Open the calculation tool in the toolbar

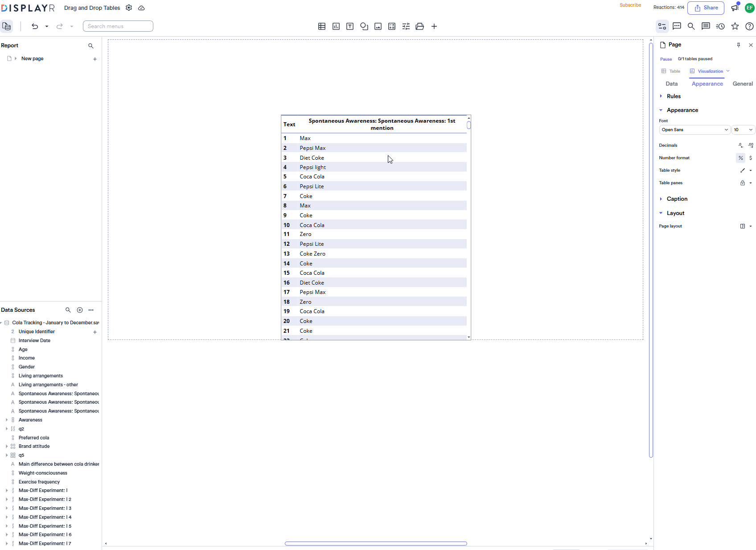pyautogui.click(x=392, y=26)
